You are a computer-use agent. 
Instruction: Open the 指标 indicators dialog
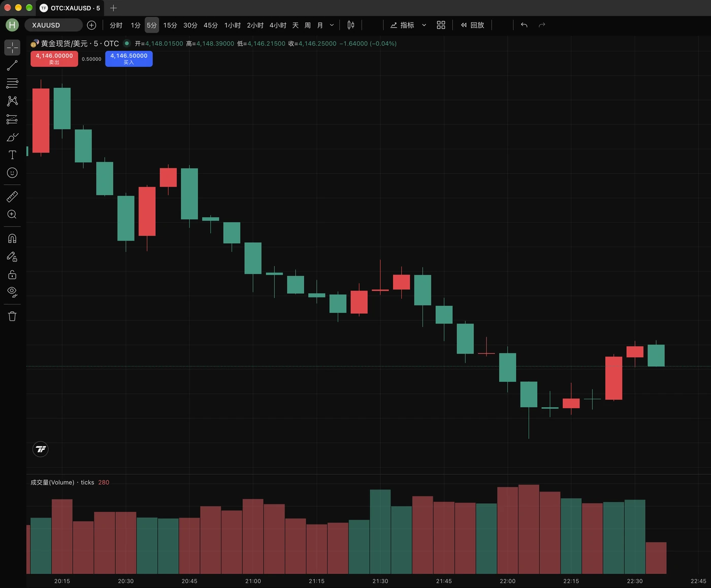(403, 25)
